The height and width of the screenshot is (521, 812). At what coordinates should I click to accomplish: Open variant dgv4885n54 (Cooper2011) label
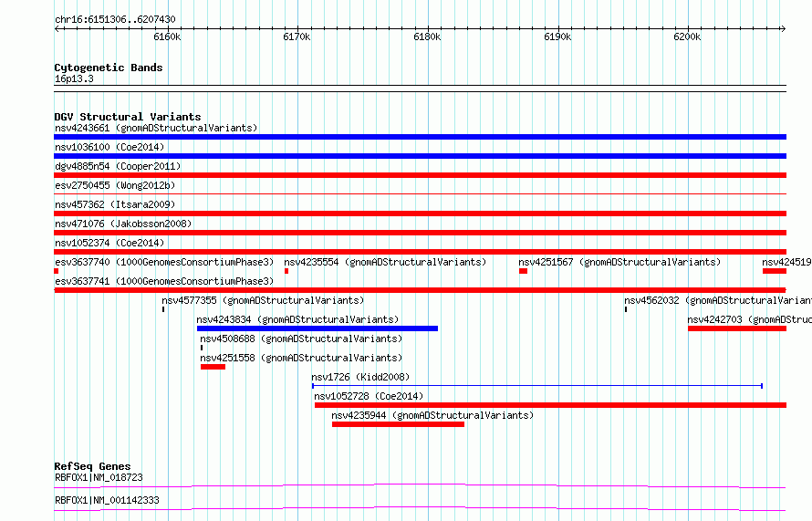118,166
